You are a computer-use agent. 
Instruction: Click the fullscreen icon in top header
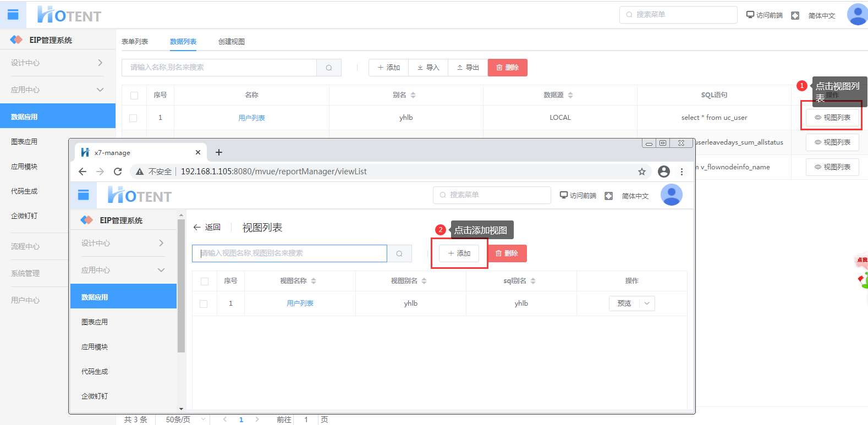[795, 15]
